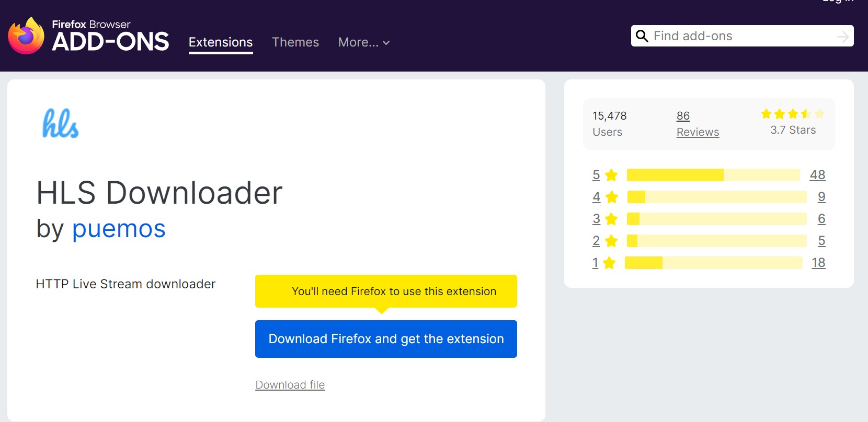The width and height of the screenshot is (868, 422).
Task: Open the Firefox Browser ADD-ONS home title
Action: 110,36
